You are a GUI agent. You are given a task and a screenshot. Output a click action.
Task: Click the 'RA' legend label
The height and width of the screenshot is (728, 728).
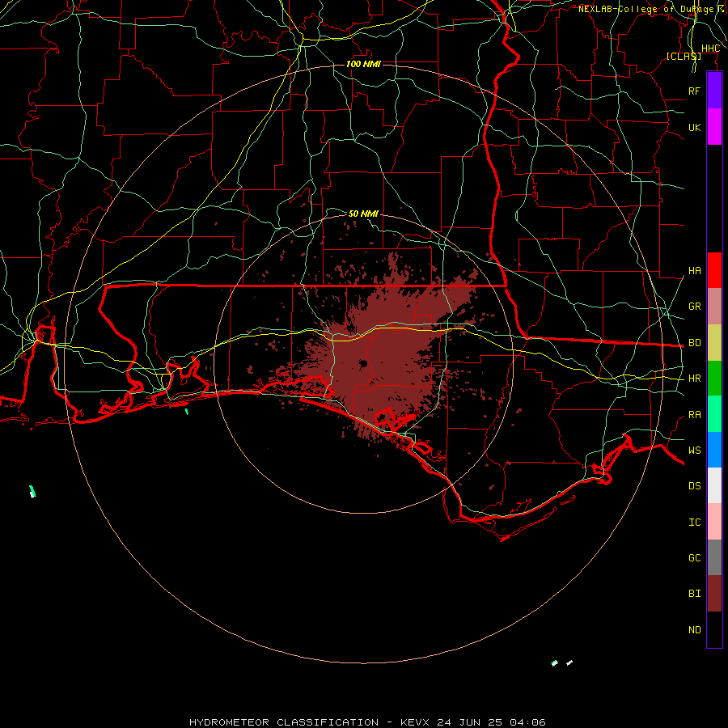(695, 415)
